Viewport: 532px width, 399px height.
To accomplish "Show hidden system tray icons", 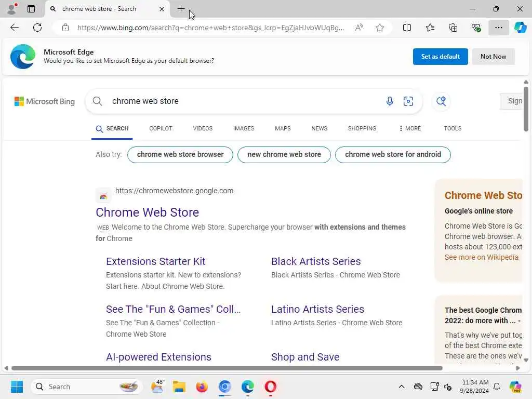I will coord(402,387).
